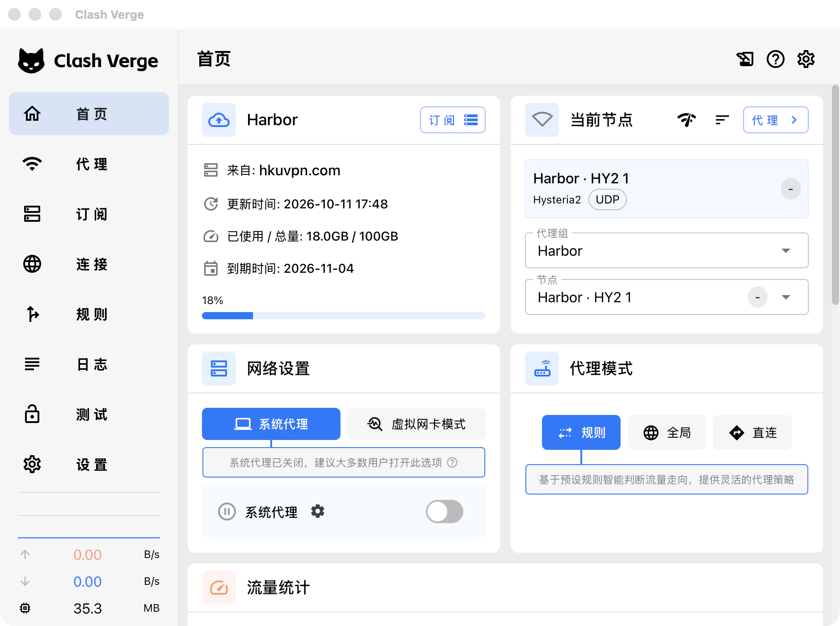Select the 规则 rule proxy mode
The height and width of the screenshot is (626, 840).
click(581, 432)
